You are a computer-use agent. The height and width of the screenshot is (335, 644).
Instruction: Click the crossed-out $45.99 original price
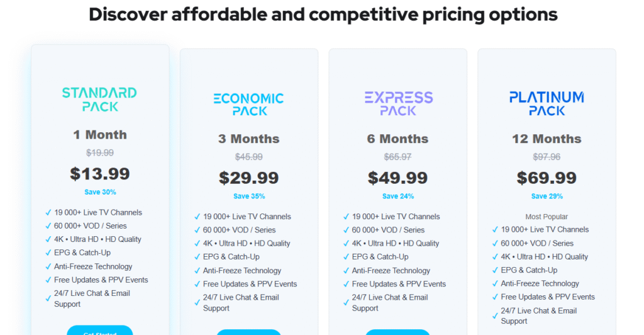(x=249, y=157)
